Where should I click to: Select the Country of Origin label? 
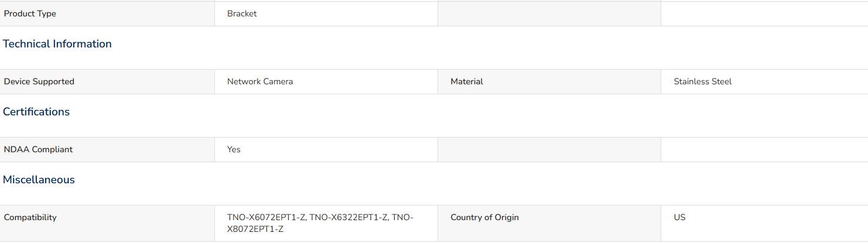coord(485,217)
